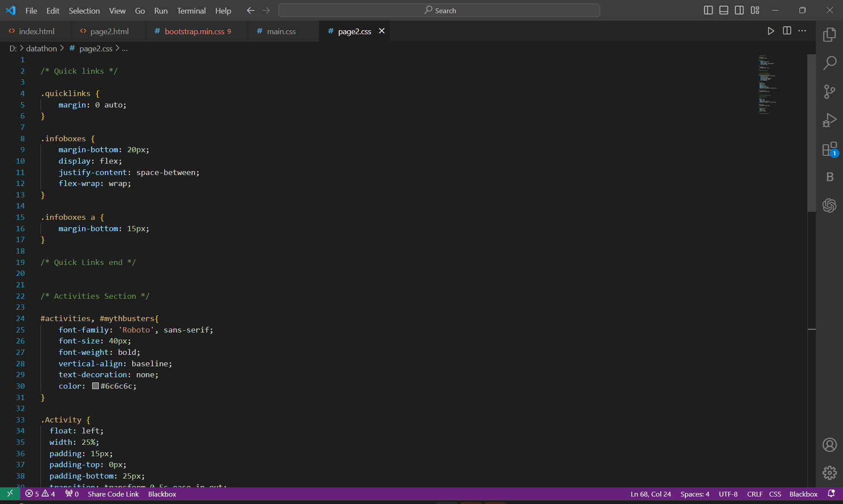Open problems panel from errors and warnings

pos(40,494)
